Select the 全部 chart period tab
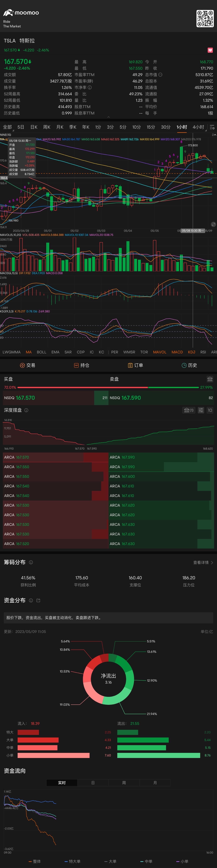Screen dimensions: 217x868 pos(7,127)
